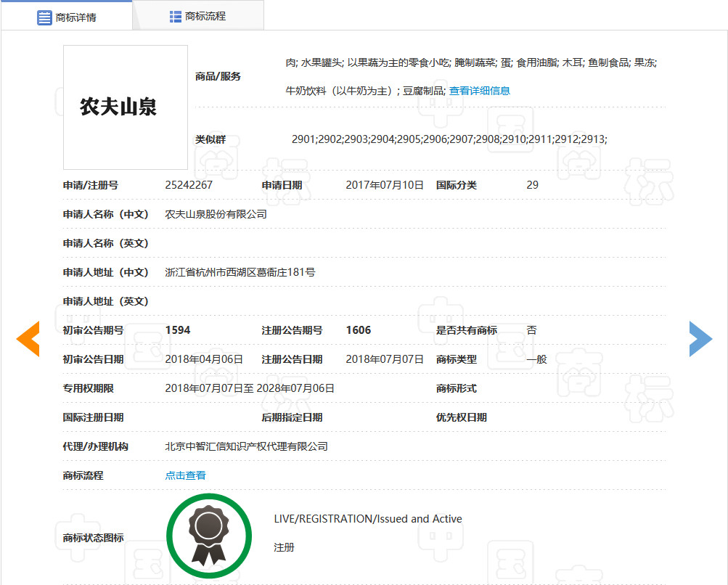Select registration announcement date 2018年07月07日
Image resolution: width=728 pixels, height=585 pixels.
pyautogui.click(x=385, y=359)
